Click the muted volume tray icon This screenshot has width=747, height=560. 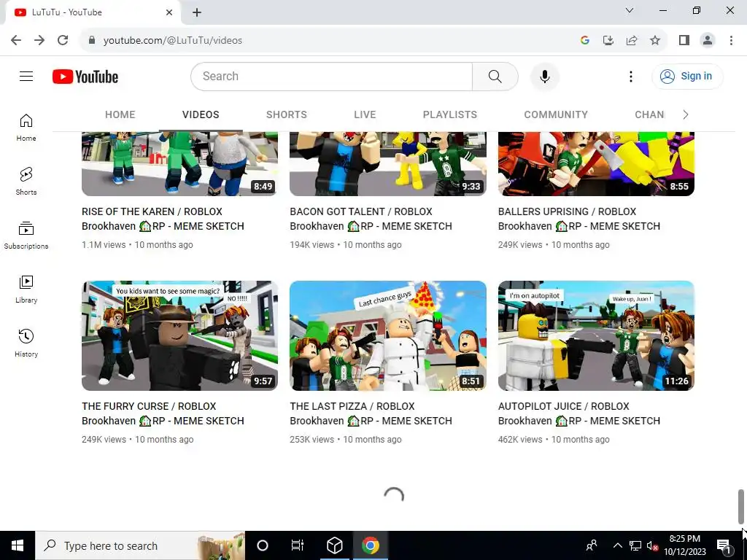[652, 545]
